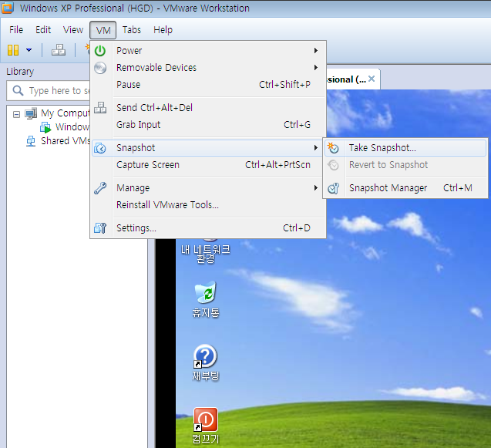Click the running VM icon in library
Viewport: 491px width, 448px height.
coord(45,127)
